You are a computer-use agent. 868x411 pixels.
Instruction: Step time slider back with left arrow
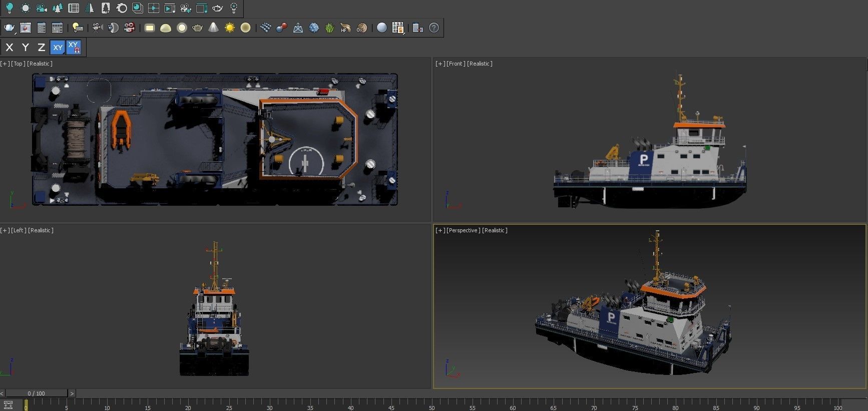tap(3, 393)
